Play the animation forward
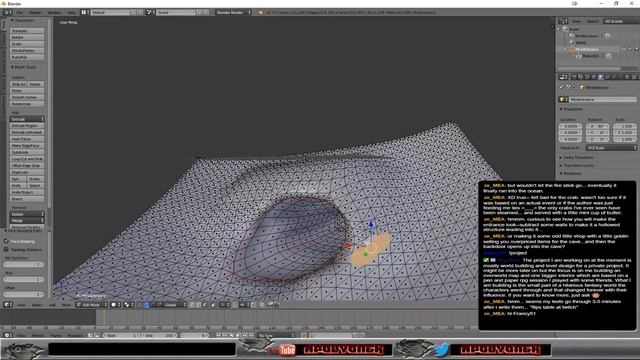Screen dimensions: 640x360 coord(238,335)
